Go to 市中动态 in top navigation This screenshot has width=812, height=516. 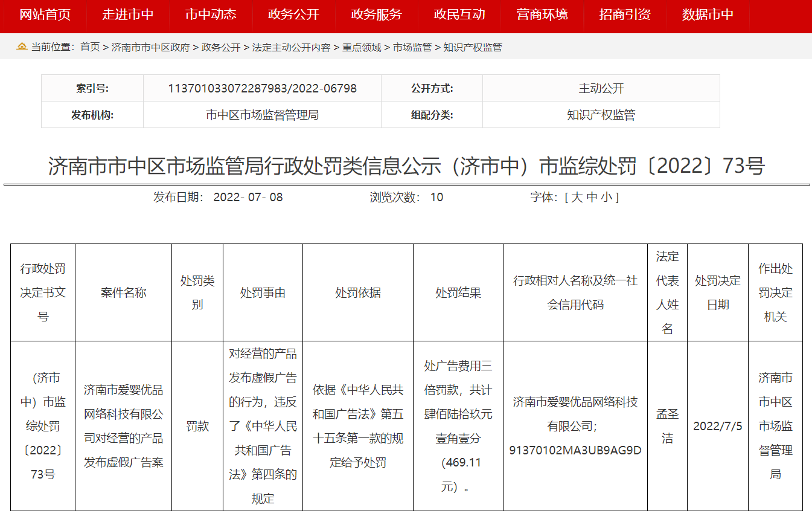pyautogui.click(x=211, y=15)
